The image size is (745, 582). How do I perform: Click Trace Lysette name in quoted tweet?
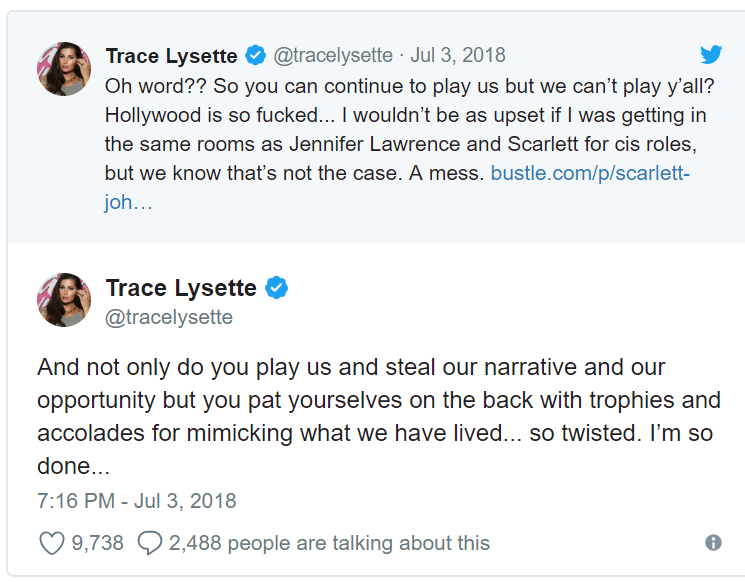point(173,56)
